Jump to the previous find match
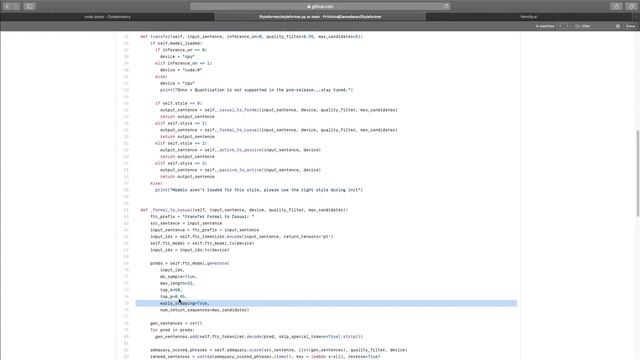Image resolution: width=640 pixels, height=360 pixels. pos(560,26)
